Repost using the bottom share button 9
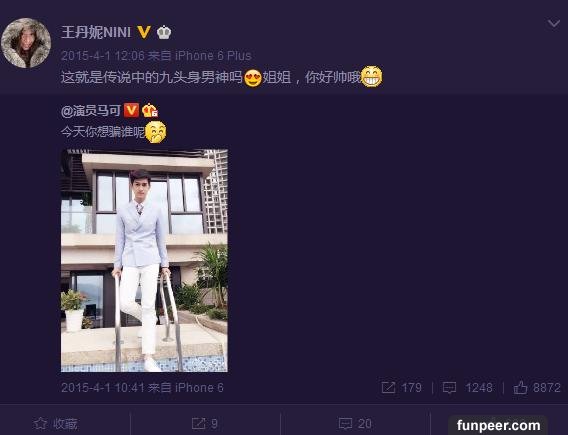568x435 pixels. 205,423
